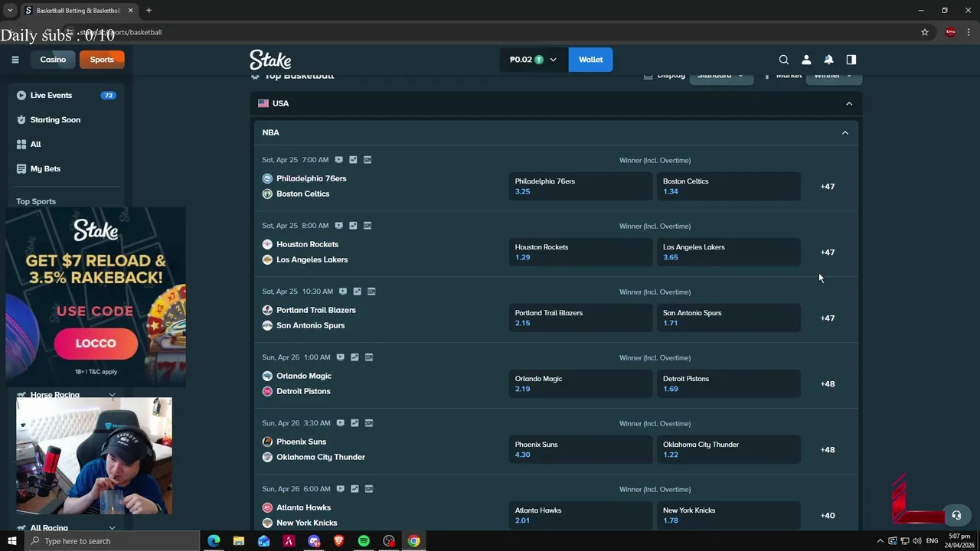Collapse the NBA league section

(845, 132)
